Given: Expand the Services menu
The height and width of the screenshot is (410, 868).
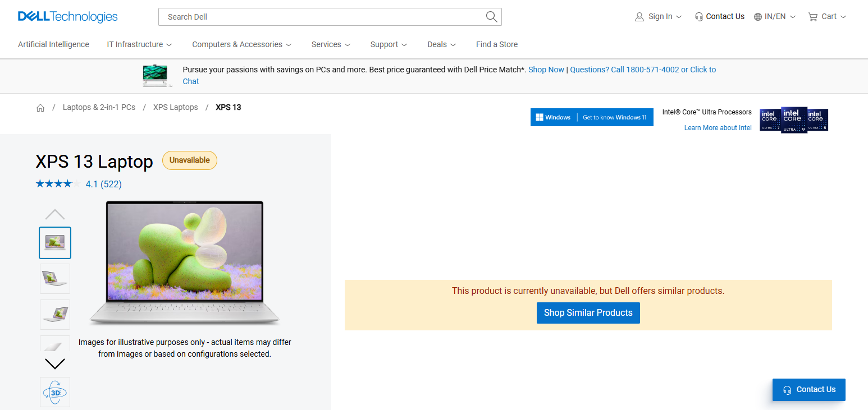Looking at the screenshot, I should point(331,44).
